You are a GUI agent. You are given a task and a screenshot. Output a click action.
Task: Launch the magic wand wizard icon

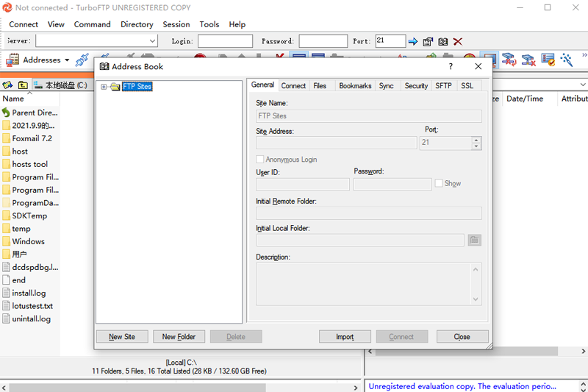pos(567,60)
